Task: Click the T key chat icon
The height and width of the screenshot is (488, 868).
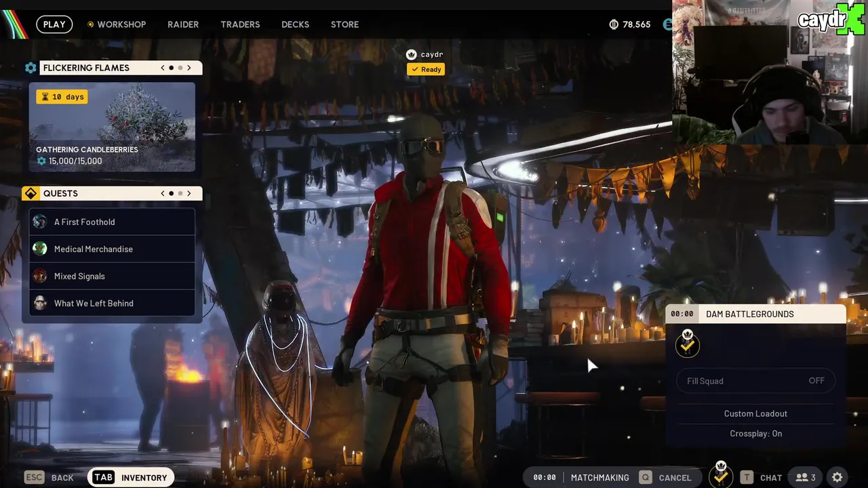Action: 747,477
